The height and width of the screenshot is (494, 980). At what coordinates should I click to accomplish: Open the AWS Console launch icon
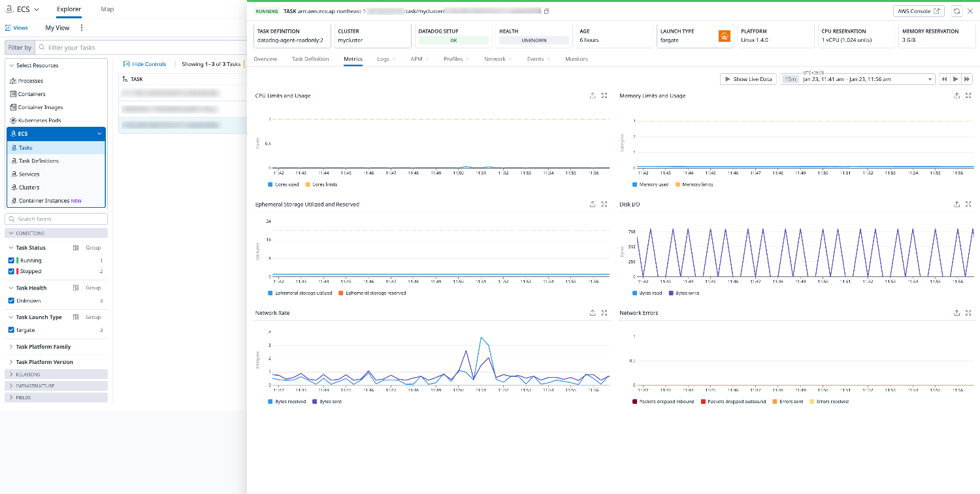pyautogui.click(x=937, y=10)
